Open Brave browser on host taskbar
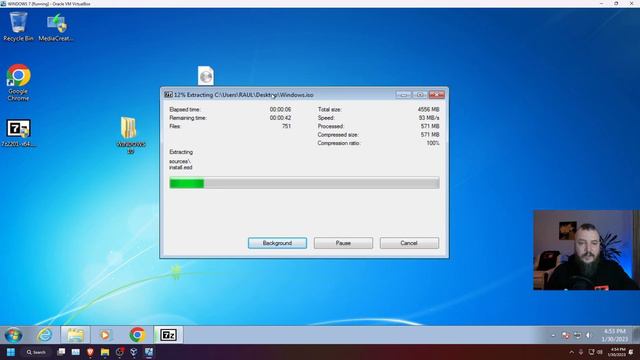Viewport: 640px width, 360px height. [x=90, y=352]
